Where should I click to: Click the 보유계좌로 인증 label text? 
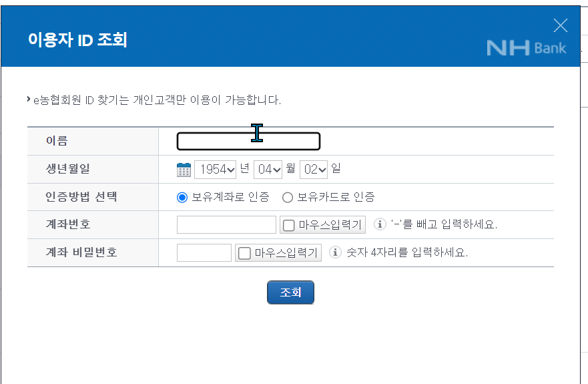[x=231, y=197]
